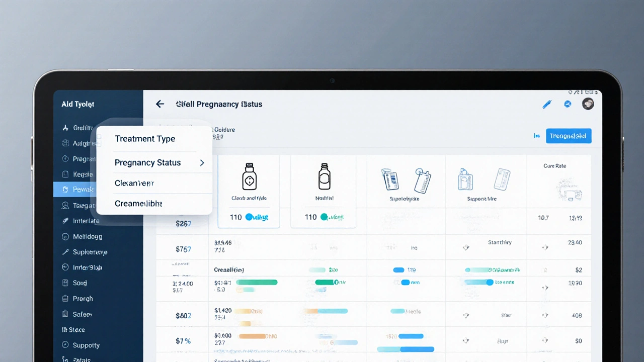Click the Melidogg sidebar icon
The image size is (644, 362).
(65, 236)
